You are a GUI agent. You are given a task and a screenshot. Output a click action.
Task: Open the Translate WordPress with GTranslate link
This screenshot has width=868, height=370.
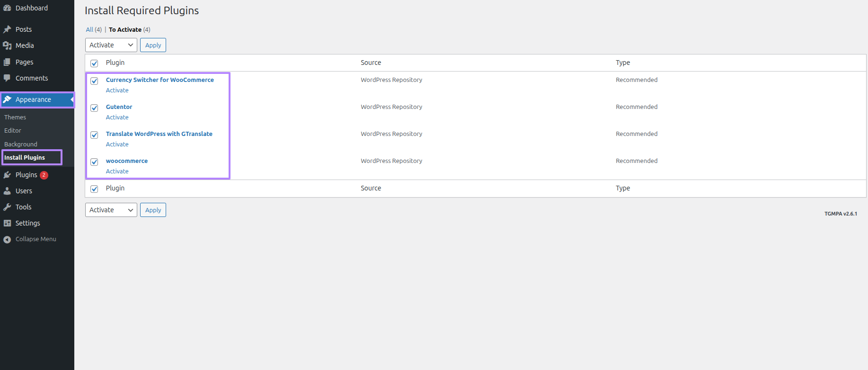point(159,134)
